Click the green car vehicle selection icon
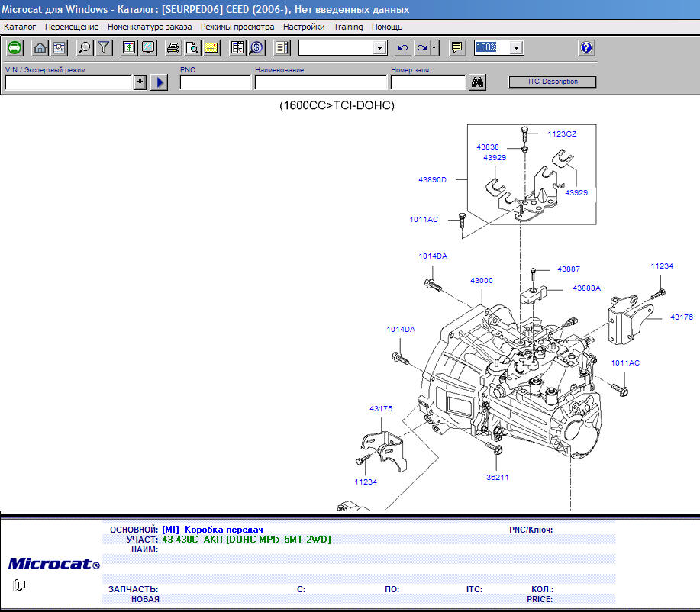 click(x=15, y=48)
